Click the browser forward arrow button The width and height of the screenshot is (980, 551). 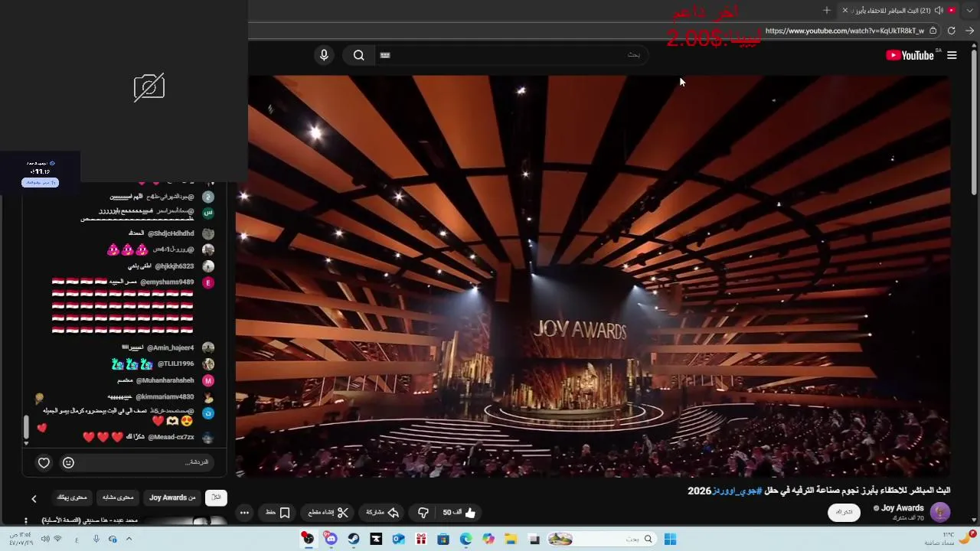point(969,31)
